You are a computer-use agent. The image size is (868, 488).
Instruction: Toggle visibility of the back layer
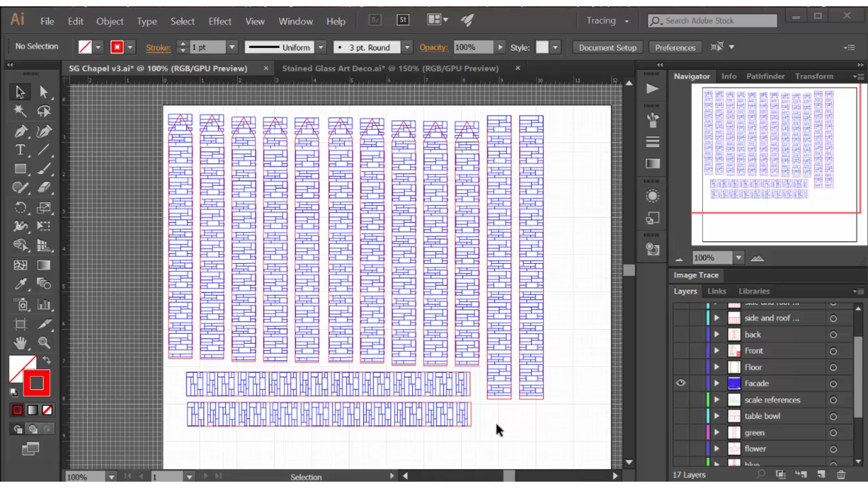(x=680, y=334)
